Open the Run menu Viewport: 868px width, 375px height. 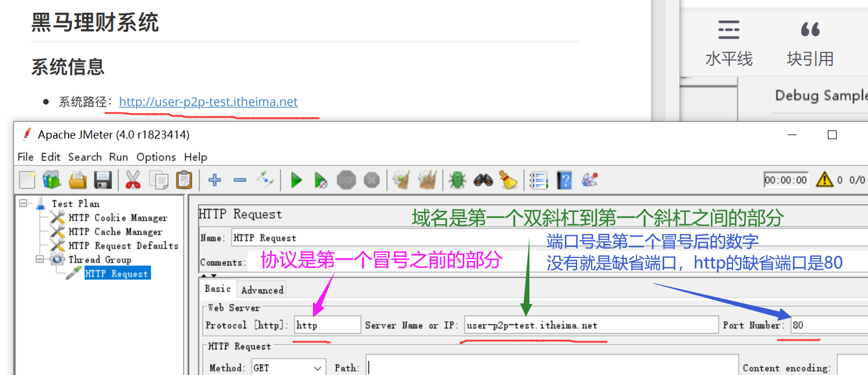(119, 157)
